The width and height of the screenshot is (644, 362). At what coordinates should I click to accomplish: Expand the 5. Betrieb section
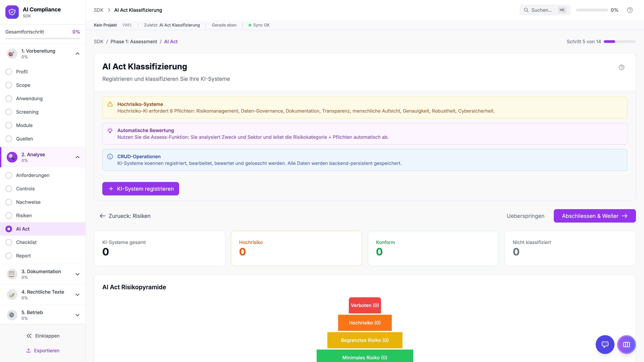coord(77,315)
